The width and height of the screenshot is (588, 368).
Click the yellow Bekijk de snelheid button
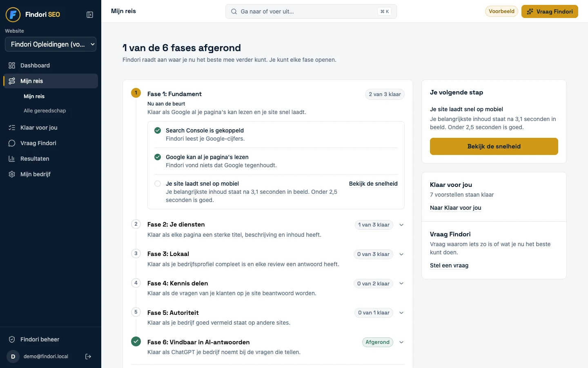[494, 146]
